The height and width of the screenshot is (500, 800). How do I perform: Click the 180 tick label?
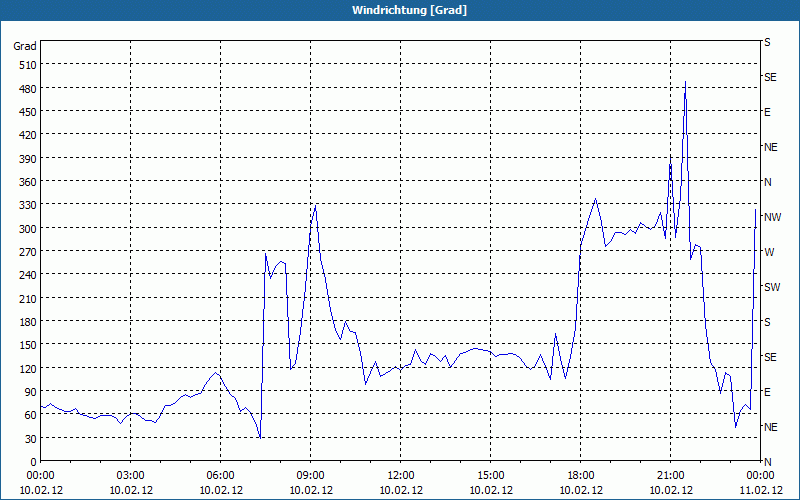(28, 322)
